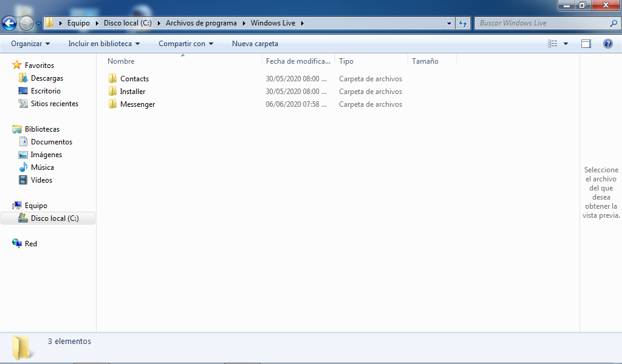The height and width of the screenshot is (364, 622).
Task: Change view with the view icon
Action: point(553,44)
